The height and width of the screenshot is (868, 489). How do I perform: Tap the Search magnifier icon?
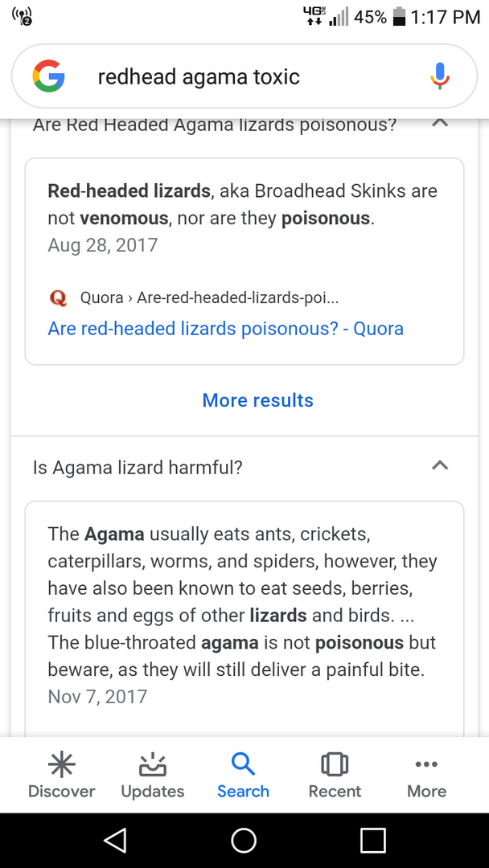pyautogui.click(x=243, y=764)
